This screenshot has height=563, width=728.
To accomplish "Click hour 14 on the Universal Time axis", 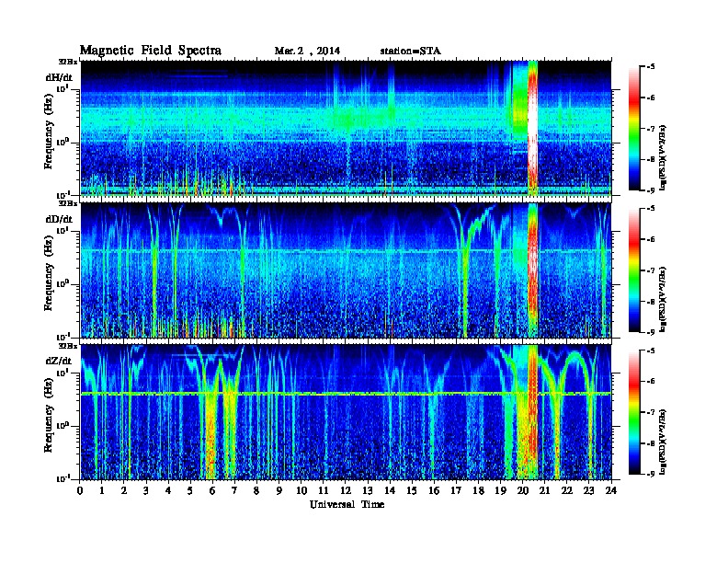I will tap(390, 491).
